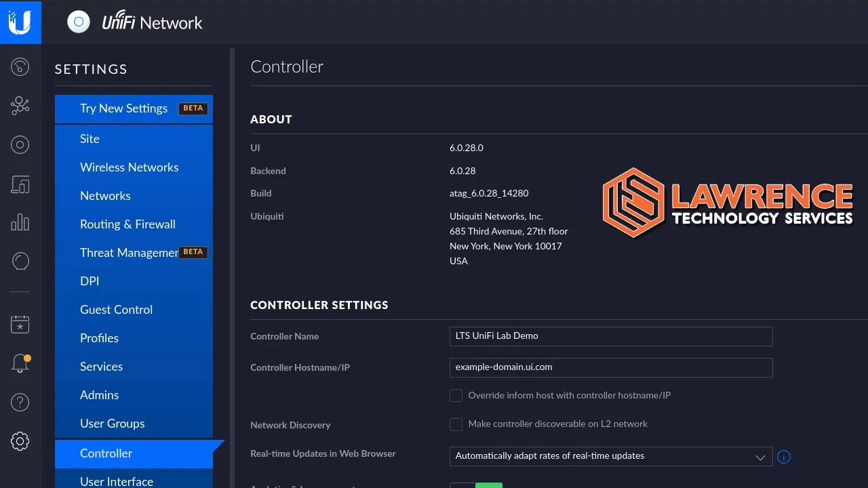Click the Controller Name input field

611,336
